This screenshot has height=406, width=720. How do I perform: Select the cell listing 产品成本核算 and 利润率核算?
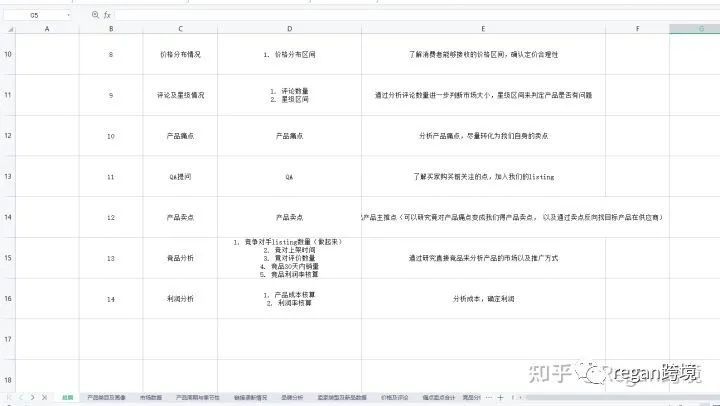coord(290,299)
